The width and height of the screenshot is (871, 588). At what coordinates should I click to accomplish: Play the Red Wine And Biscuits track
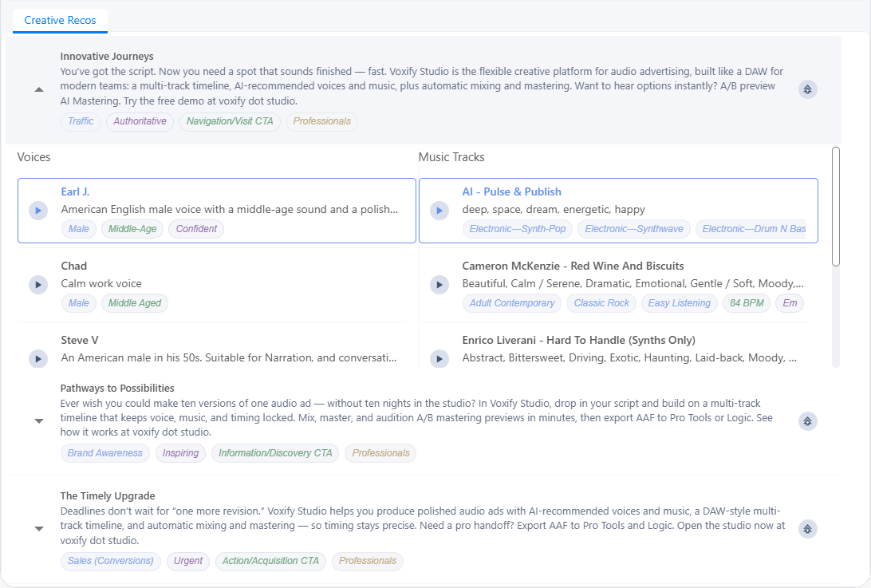point(439,285)
